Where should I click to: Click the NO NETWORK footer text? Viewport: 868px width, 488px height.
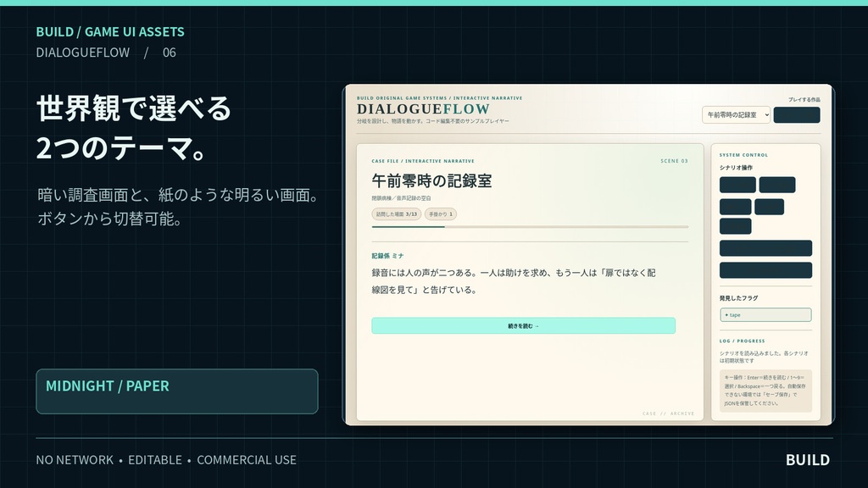point(75,460)
